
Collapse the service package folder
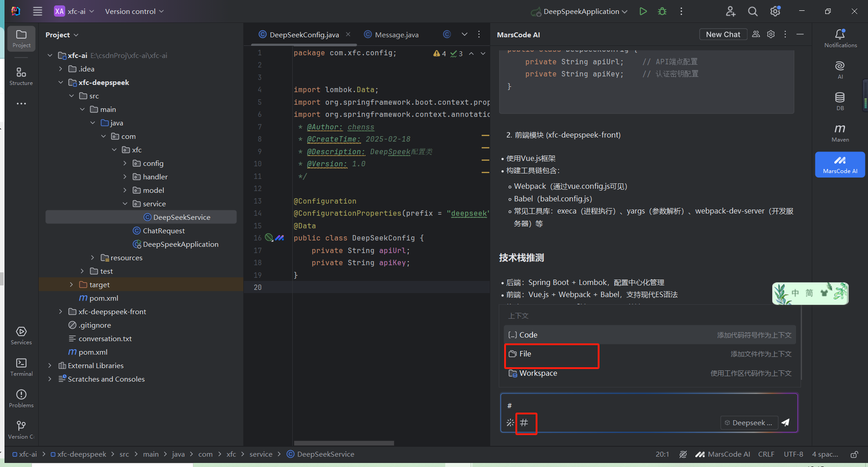point(125,204)
